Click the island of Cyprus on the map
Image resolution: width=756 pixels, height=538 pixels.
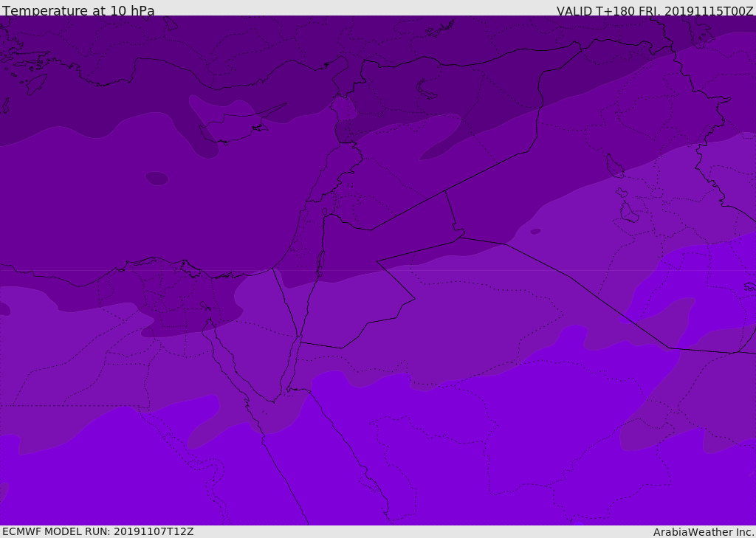tap(237, 127)
